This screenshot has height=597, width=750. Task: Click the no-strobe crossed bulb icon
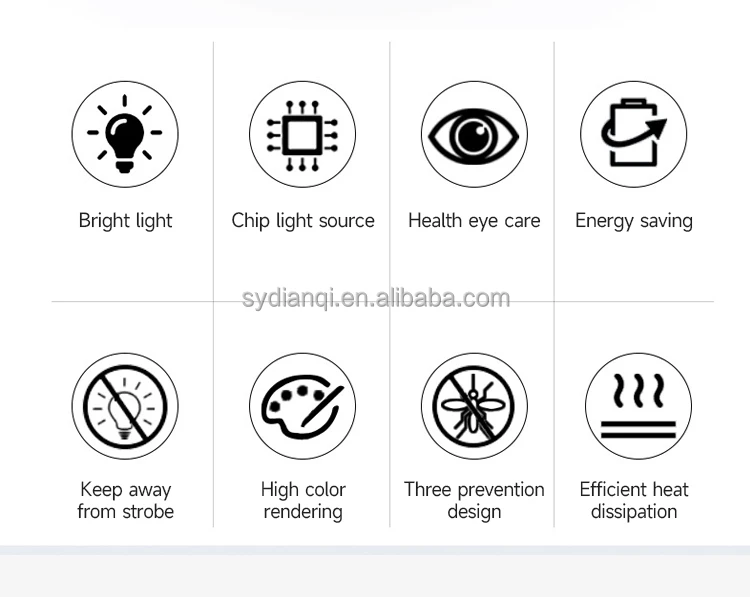point(125,406)
